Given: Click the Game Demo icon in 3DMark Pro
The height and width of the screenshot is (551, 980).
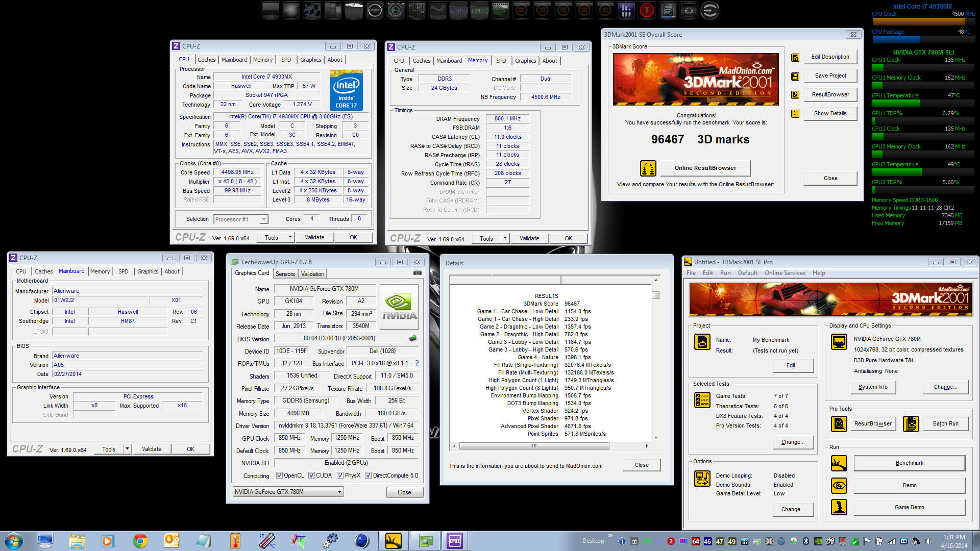Looking at the screenshot, I should click(839, 507).
